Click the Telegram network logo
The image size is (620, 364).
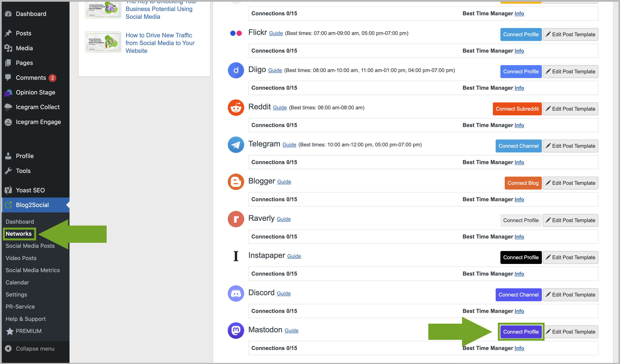236,145
